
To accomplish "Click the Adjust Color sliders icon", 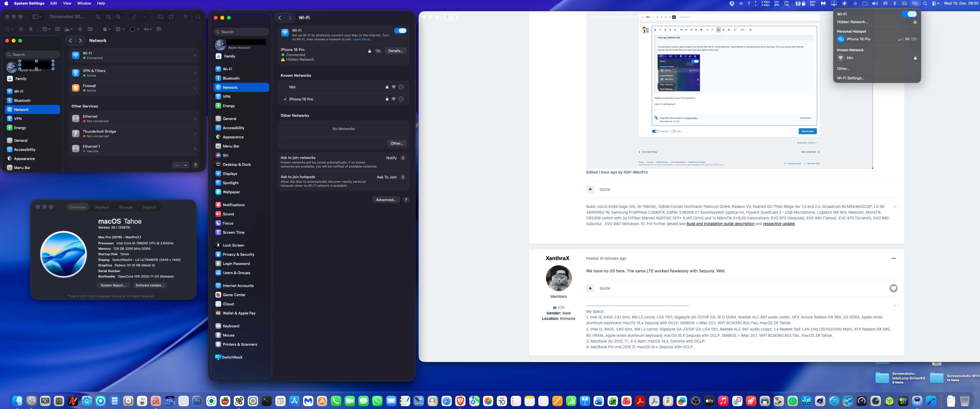I will click(x=80, y=29).
